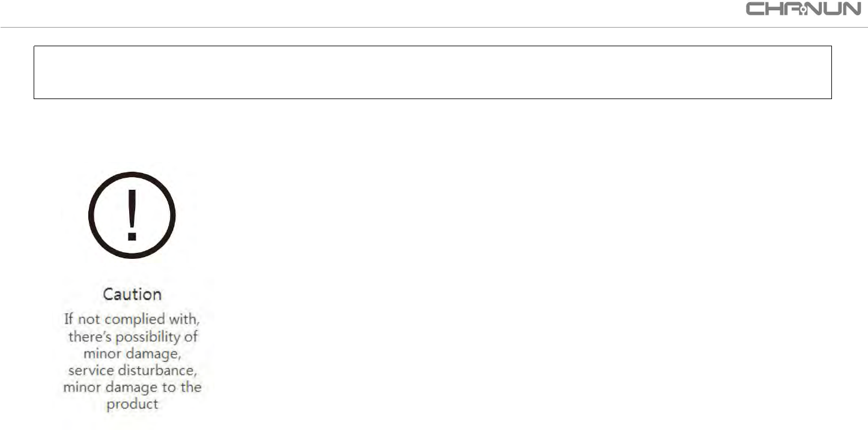
Task: Click the horizontal divider line under header
Action: point(434,27)
